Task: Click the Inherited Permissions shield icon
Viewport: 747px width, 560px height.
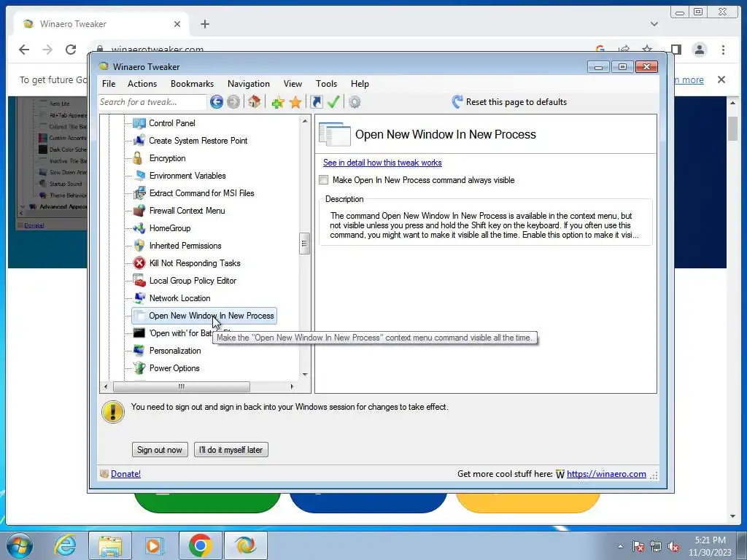Action: 139,246
